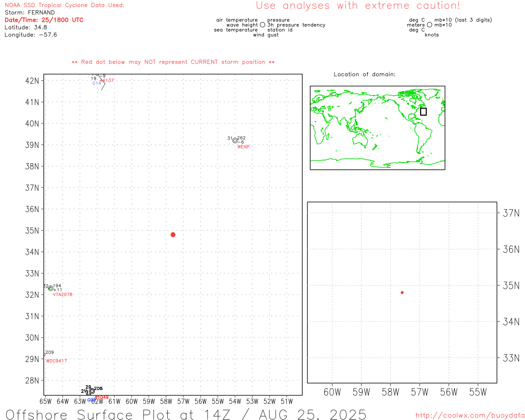Click the 'Use analyses with extreme caution!' warning
This screenshot has height=420, width=525.
coord(358,5)
